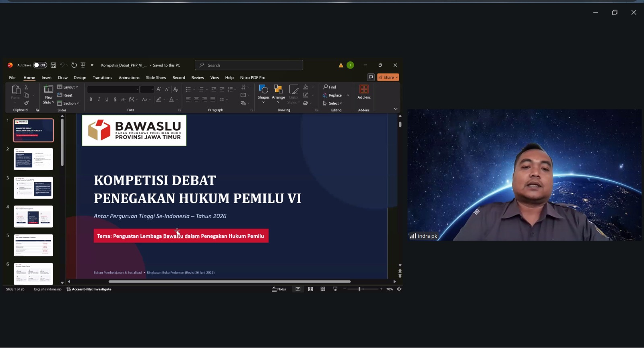This screenshot has width=644, height=348.
Task: Start presentation from beginning icon
Action: tap(83, 65)
